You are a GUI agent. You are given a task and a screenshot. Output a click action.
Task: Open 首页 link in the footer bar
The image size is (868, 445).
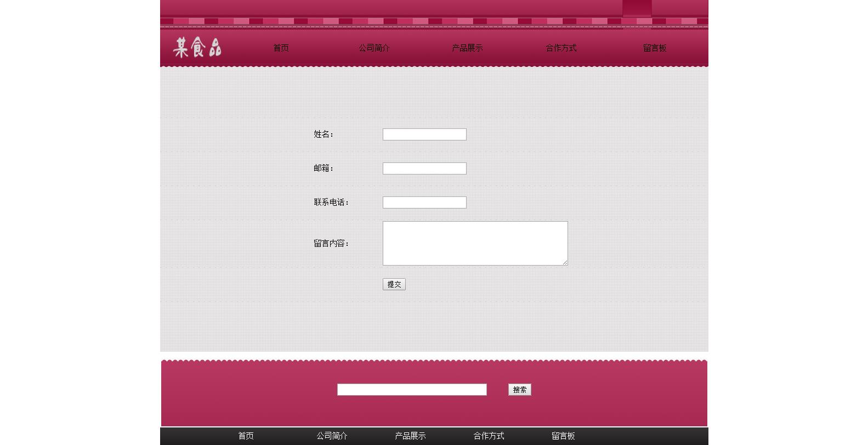tap(246, 436)
